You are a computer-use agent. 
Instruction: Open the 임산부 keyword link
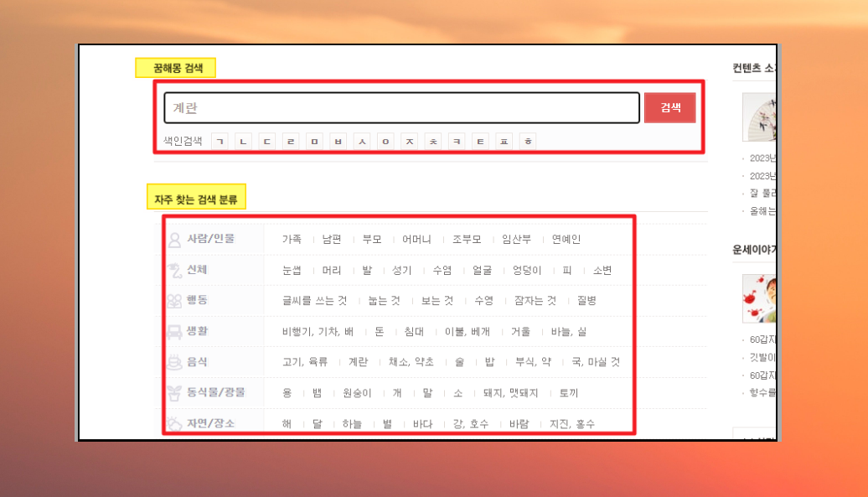point(516,239)
